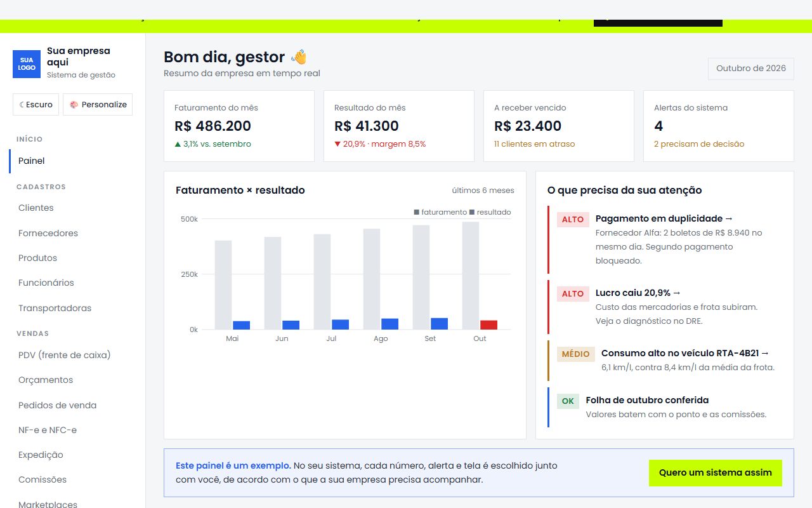Click the gray Mai faturamento bar

pyautogui.click(x=223, y=285)
